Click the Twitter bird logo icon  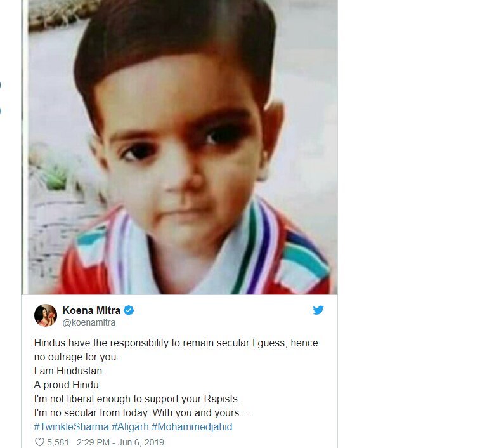point(318,310)
